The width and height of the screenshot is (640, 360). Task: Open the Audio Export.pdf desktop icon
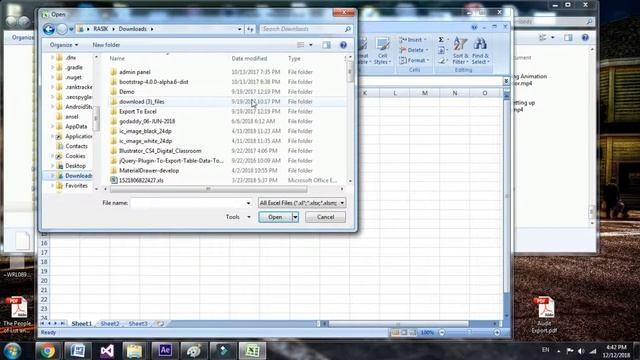coord(545,315)
